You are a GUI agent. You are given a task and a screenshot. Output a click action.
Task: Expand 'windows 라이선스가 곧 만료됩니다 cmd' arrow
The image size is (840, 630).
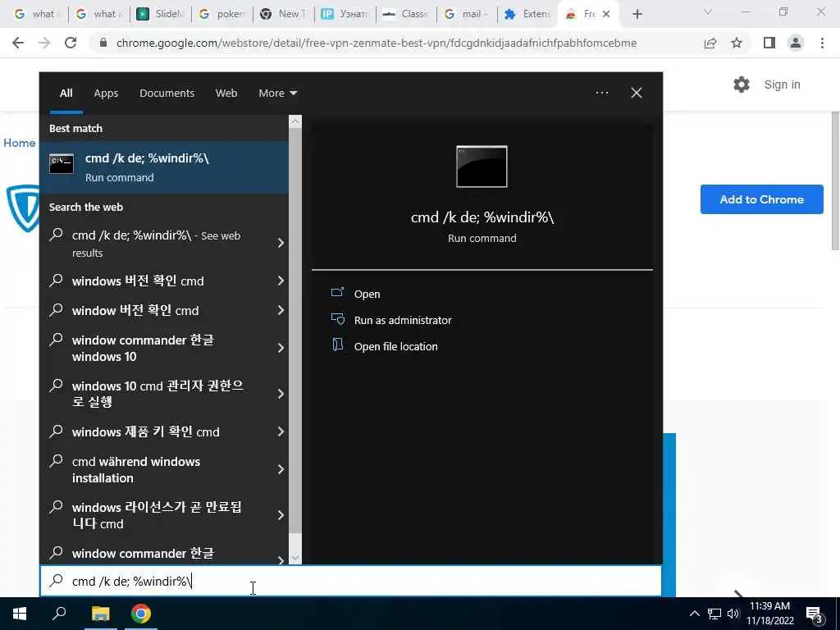(281, 515)
